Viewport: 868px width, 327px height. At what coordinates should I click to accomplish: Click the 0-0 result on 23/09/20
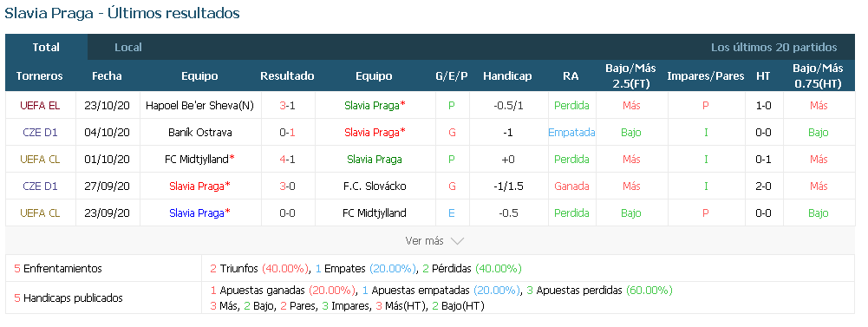287,213
